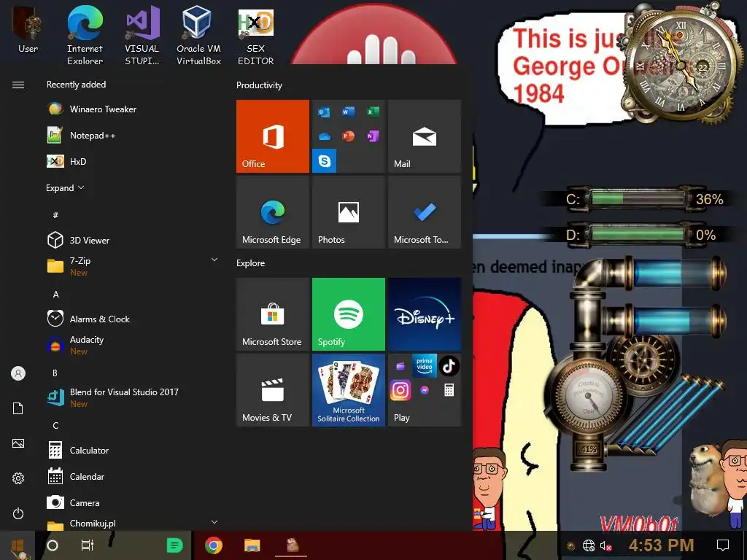Open Settings gear in the Start sidebar
The image size is (747, 560).
[x=18, y=478]
